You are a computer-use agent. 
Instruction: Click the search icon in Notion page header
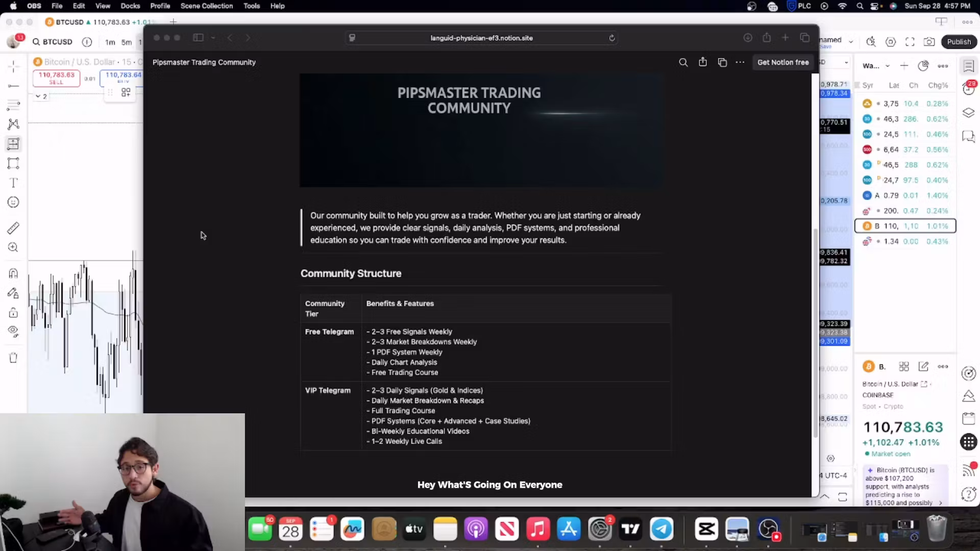click(683, 62)
